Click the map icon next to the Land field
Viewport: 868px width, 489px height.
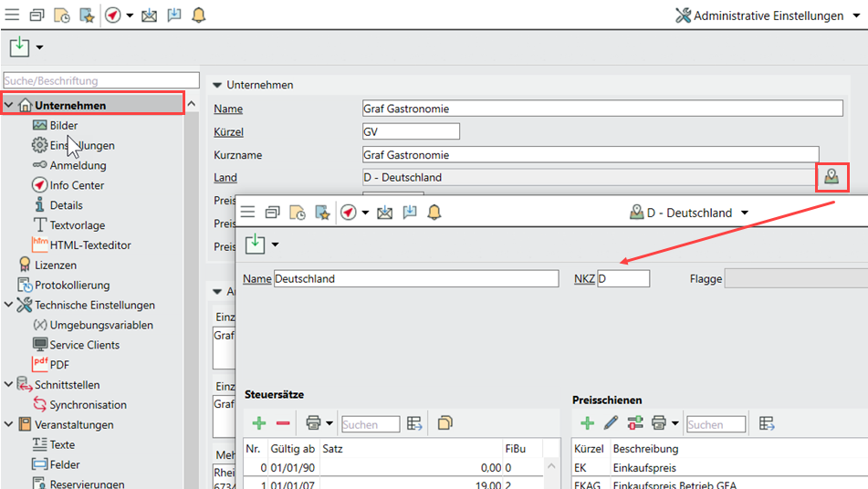[x=831, y=177]
